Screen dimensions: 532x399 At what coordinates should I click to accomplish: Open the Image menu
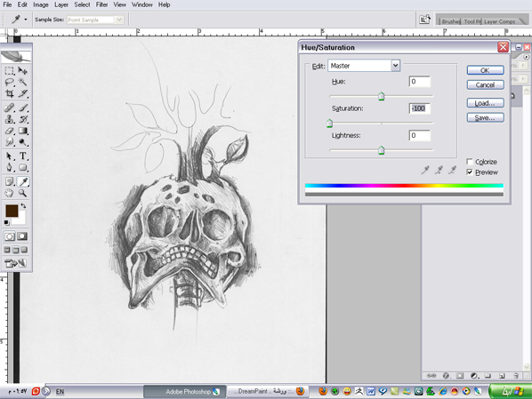coord(40,4)
